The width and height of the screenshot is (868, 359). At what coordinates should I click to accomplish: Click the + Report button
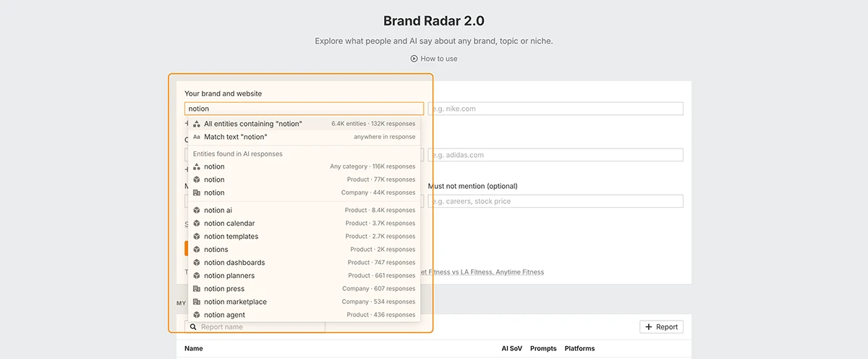[661, 327]
